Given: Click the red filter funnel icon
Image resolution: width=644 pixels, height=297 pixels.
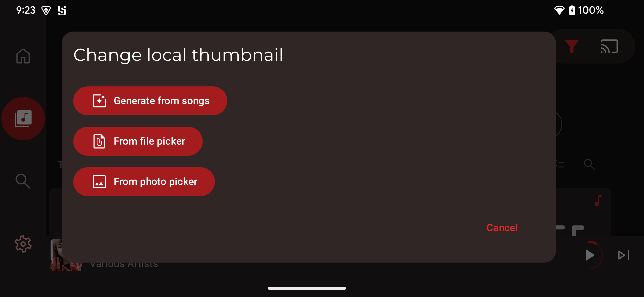Looking at the screenshot, I should pos(572,46).
